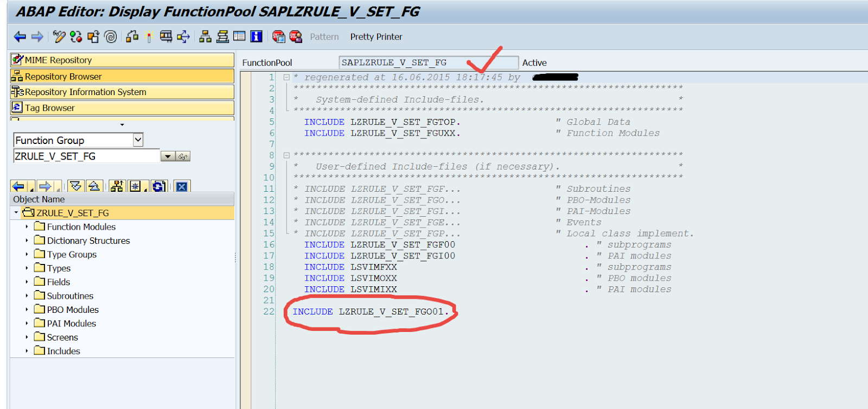
Task: Click INCLUDE LZRULE_V_SET_FGI00 on line 17
Action: 380,256
